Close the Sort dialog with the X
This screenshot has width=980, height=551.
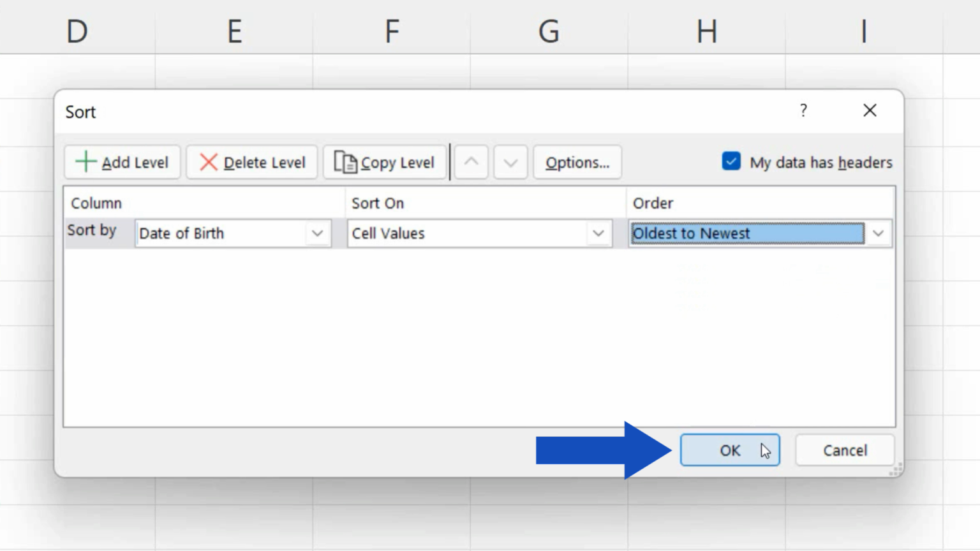(870, 110)
